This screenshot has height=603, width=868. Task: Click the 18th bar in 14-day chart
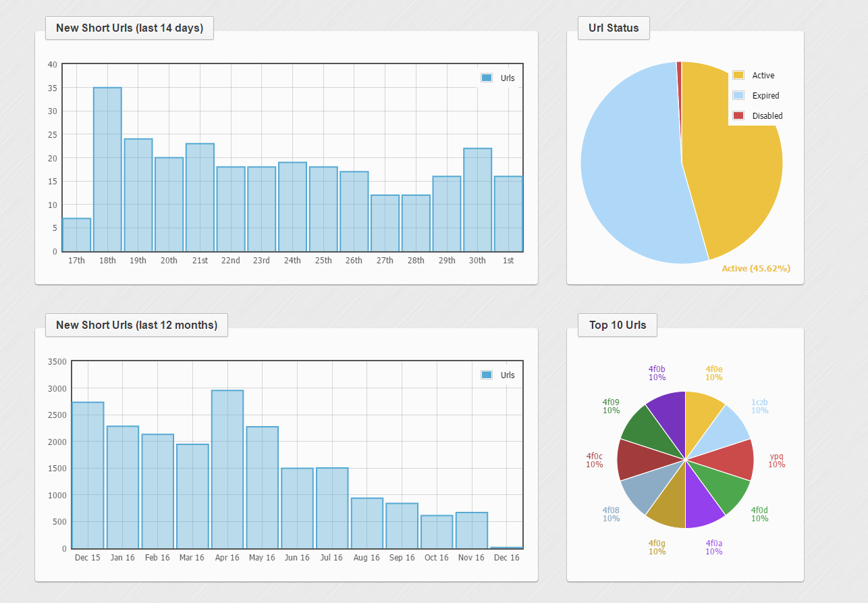[x=107, y=169]
